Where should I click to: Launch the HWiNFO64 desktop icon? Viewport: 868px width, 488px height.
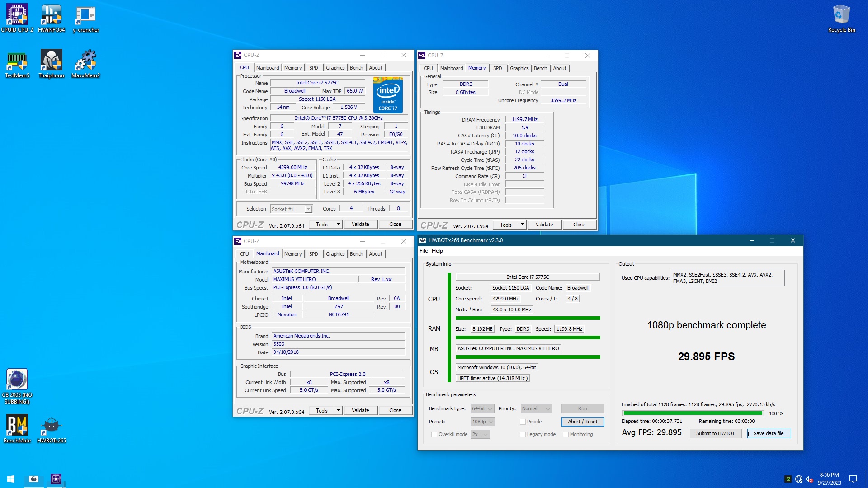point(51,18)
